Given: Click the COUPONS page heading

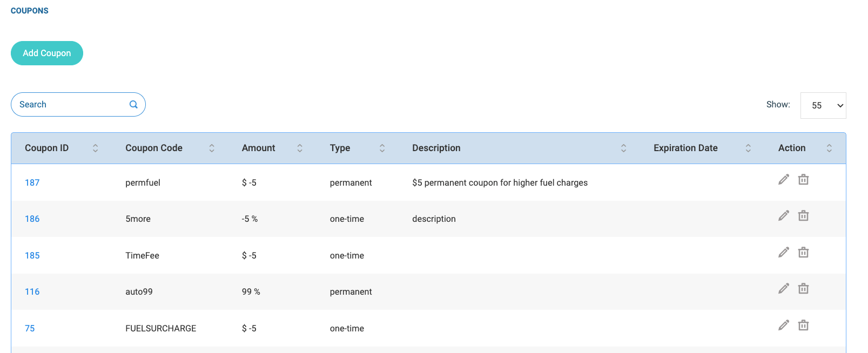Looking at the screenshot, I should [30, 11].
